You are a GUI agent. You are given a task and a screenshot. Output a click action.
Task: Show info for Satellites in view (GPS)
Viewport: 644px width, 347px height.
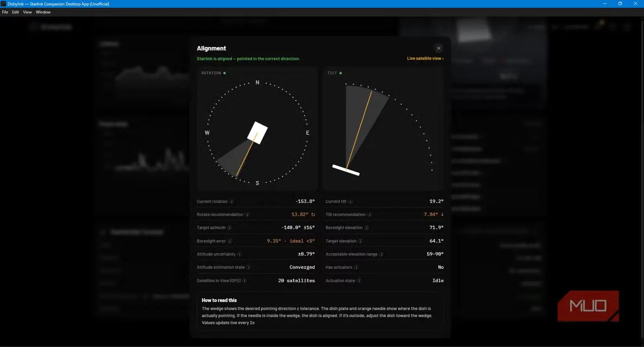coord(245,281)
